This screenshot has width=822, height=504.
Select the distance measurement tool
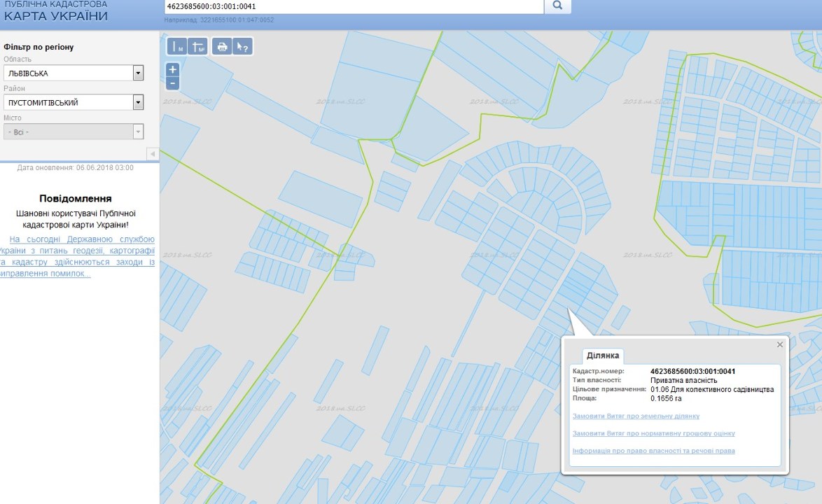coord(177,47)
